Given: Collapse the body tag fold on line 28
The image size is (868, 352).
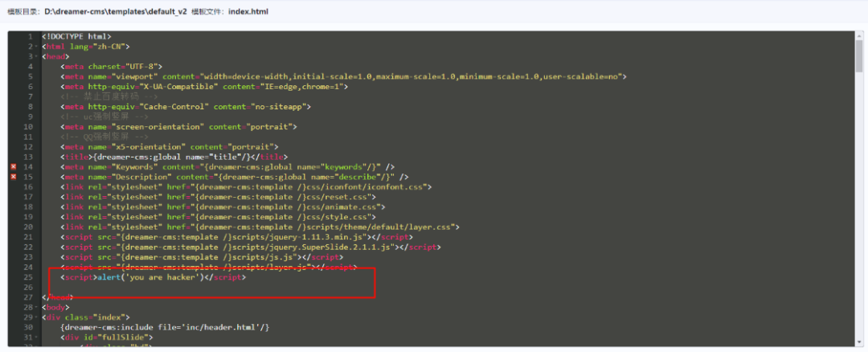Looking at the screenshot, I should tap(36, 307).
